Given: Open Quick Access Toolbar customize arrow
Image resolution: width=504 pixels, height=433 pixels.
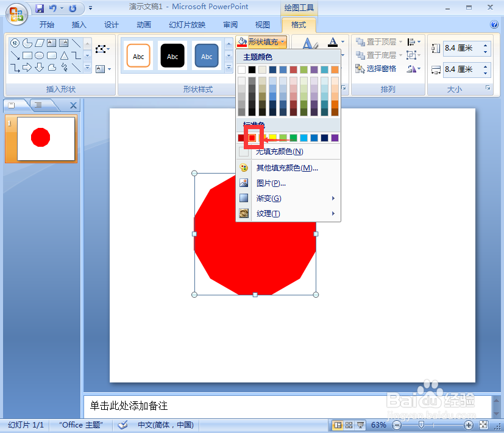Looking at the screenshot, I should tap(91, 8).
